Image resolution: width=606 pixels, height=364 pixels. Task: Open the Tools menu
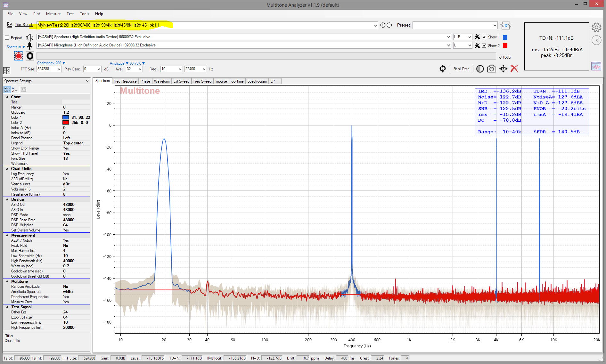coord(84,14)
